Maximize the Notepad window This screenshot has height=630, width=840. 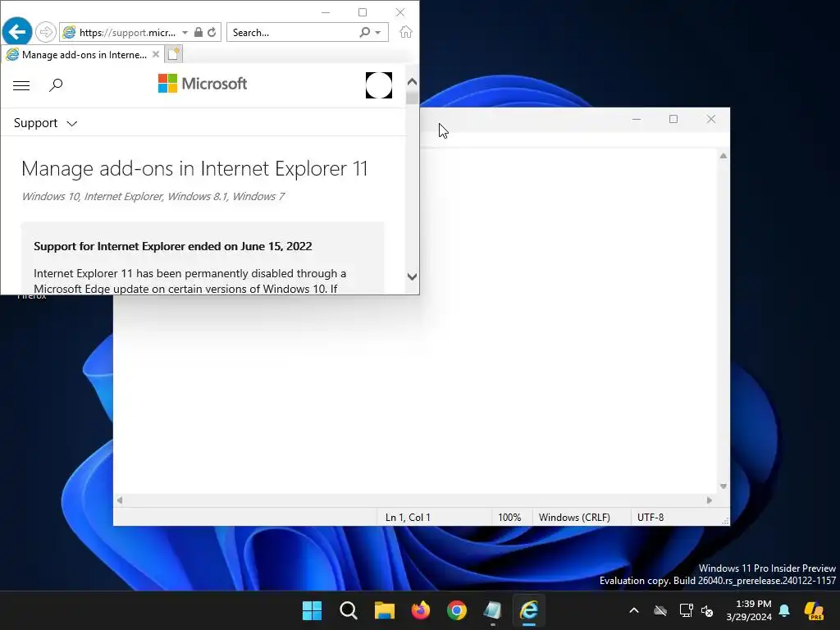[x=673, y=119]
